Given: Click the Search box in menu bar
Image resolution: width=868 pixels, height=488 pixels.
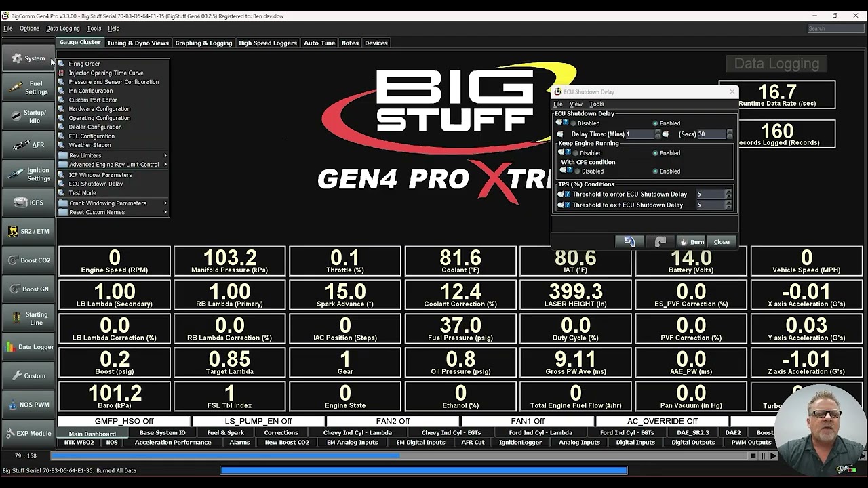Looking at the screenshot, I should point(836,28).
